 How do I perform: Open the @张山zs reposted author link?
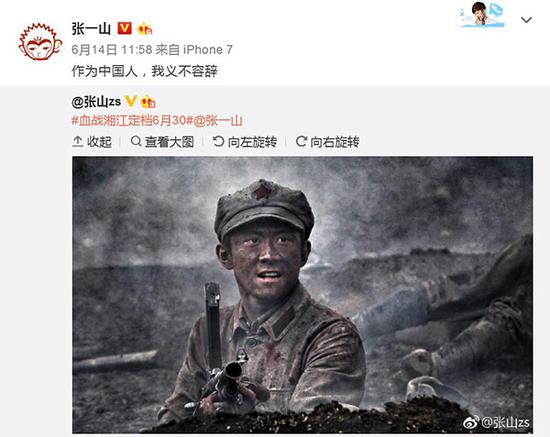[x=96, y=102]
